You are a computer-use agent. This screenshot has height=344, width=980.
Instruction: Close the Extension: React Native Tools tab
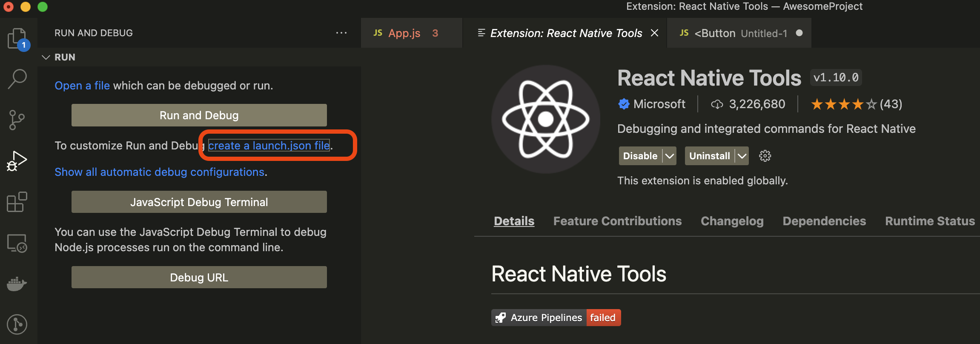point(655,33)
